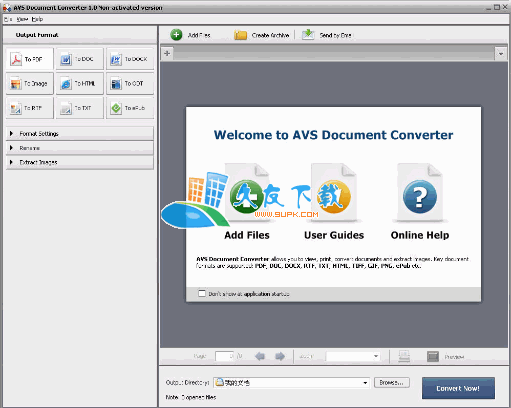This screenshot has height=408, width=511.
Task: Click the plus new-tab button in document bar
Action: click(167, 53)
